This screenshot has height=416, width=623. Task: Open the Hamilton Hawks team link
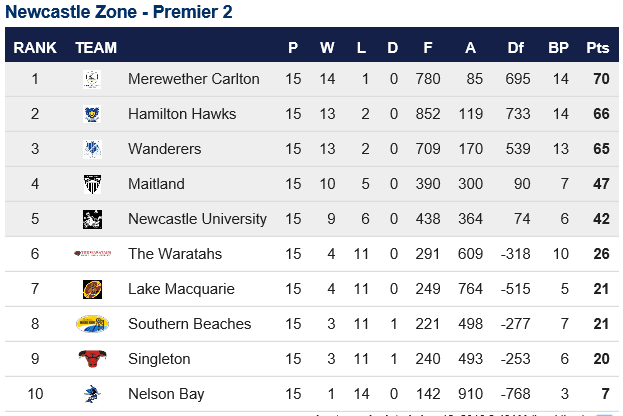(x=182, y=114)
